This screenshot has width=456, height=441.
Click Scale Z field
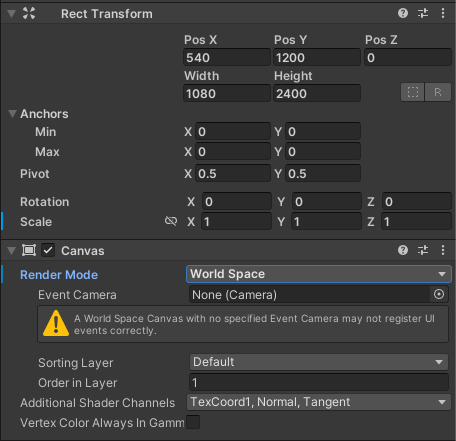(x=417, y=221)
